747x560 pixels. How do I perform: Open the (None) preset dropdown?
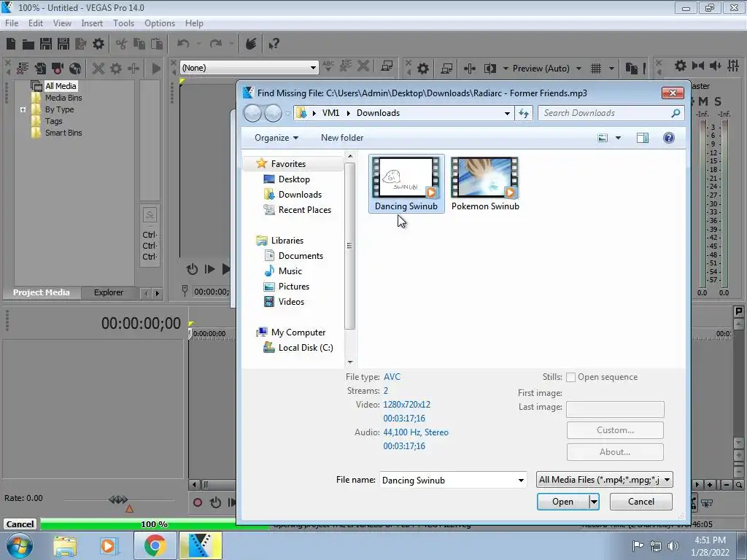(x=313, y=68)
